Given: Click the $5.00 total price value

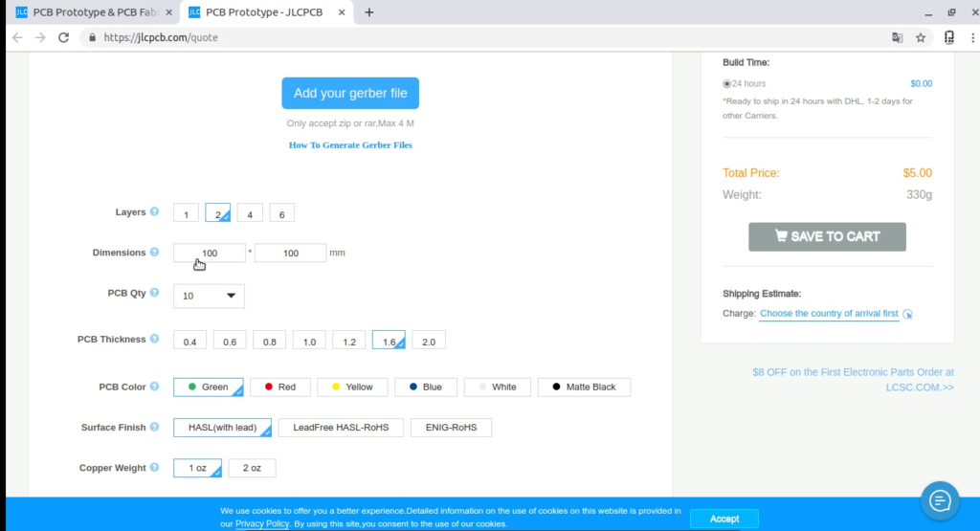Looking at the screenshot, I should (x=917, y=173).
